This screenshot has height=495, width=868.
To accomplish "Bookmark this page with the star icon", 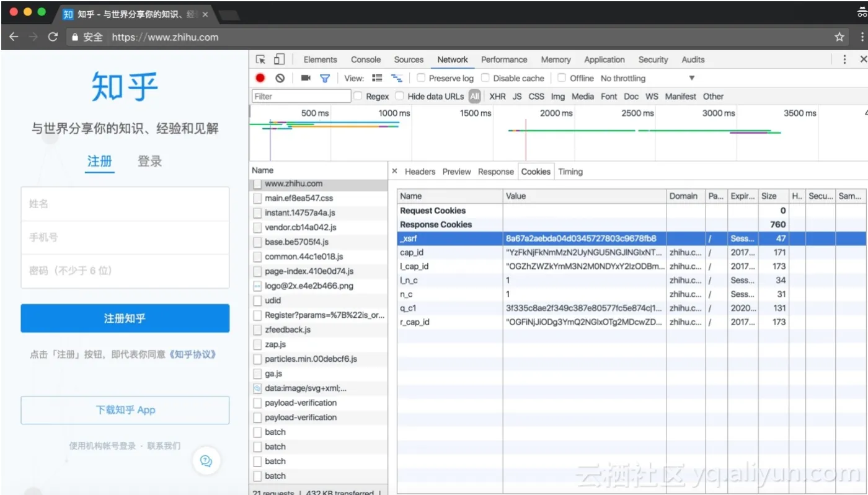I will click(839, 37).
